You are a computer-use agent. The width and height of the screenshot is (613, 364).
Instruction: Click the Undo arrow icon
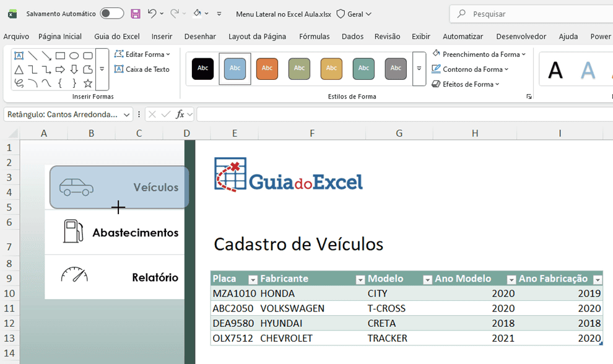152,14
